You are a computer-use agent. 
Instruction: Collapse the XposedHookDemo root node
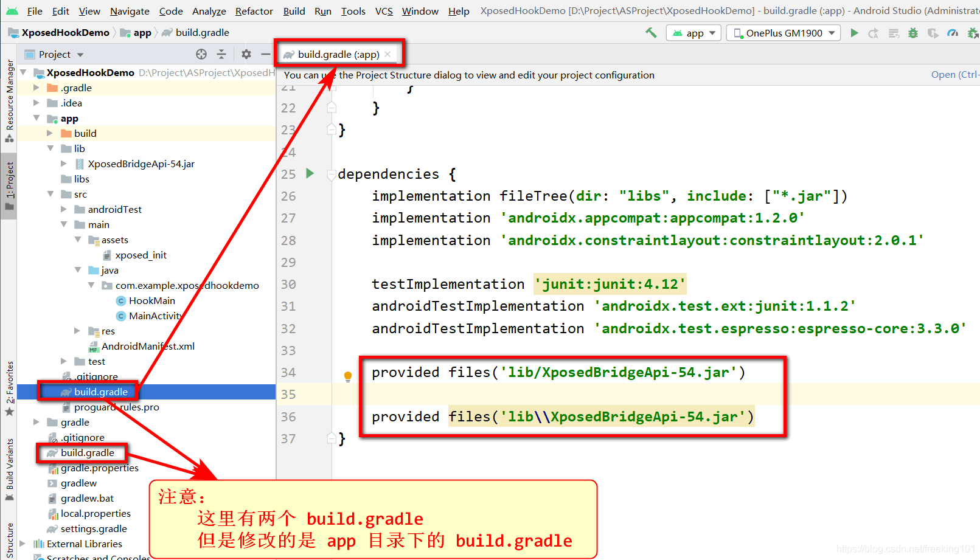pyautogui.click(x=24, y=72)
